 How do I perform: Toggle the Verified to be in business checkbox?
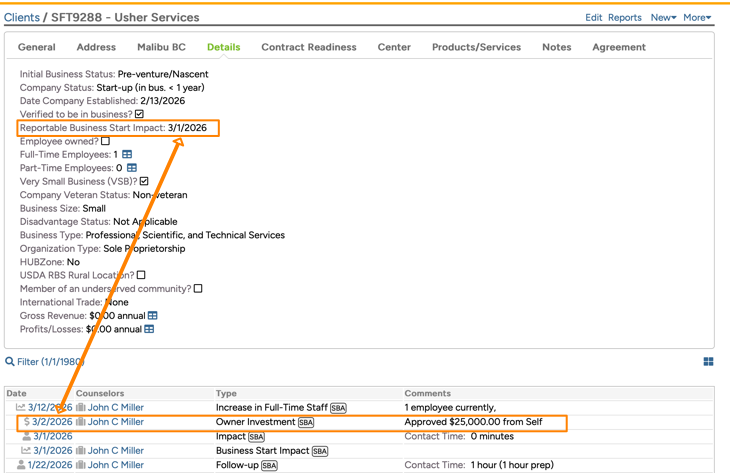pyautogui.click(x=139, y=115)
